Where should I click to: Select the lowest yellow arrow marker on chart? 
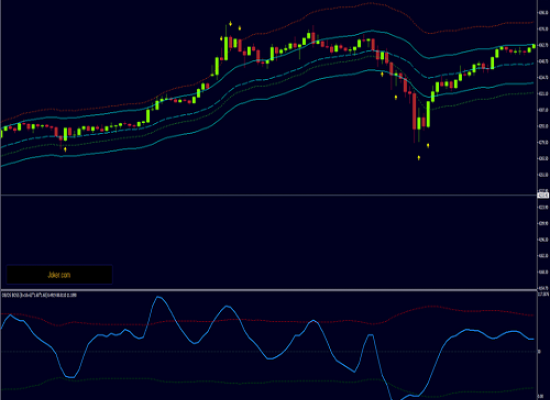(419, 158)
